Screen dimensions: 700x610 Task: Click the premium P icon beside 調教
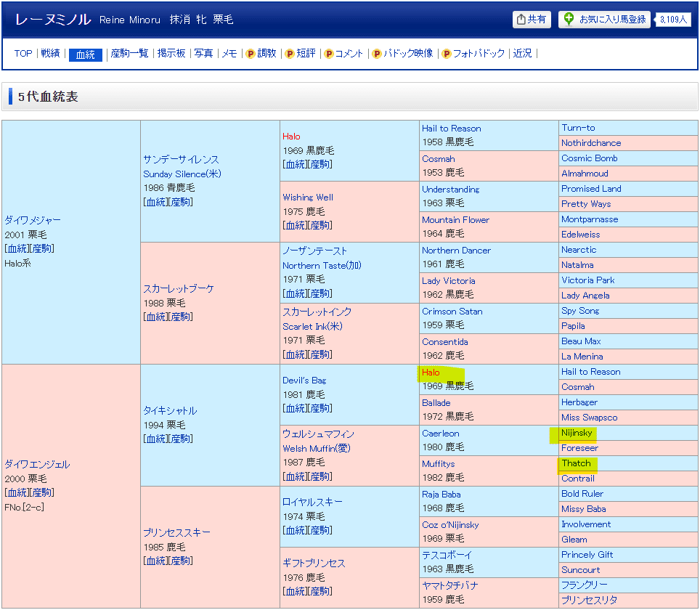pyautogui.click(x=251, y=54)
